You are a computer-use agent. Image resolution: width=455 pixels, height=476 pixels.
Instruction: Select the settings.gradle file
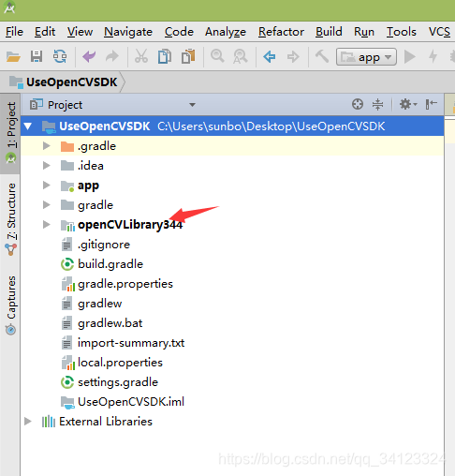[x=118, y=382]
